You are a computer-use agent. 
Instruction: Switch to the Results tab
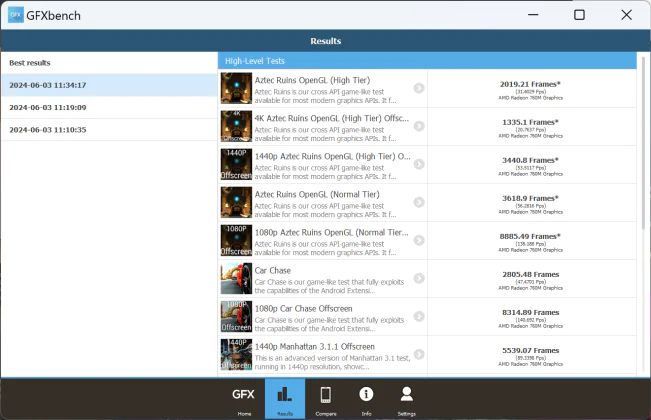tap(285, 399)
